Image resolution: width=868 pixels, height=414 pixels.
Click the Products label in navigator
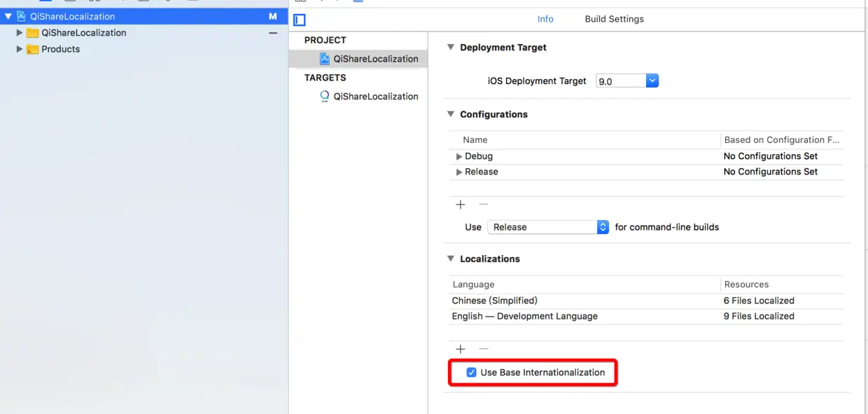coord(61,49)
